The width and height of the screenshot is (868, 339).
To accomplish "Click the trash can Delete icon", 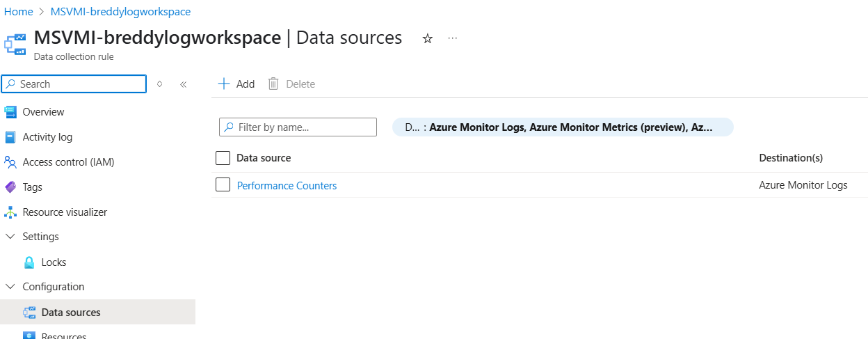I will tap(273, 84).
